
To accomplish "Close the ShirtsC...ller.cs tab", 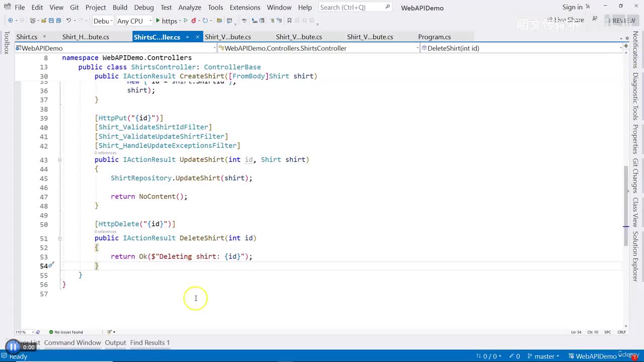I will [x=197, y=37].
